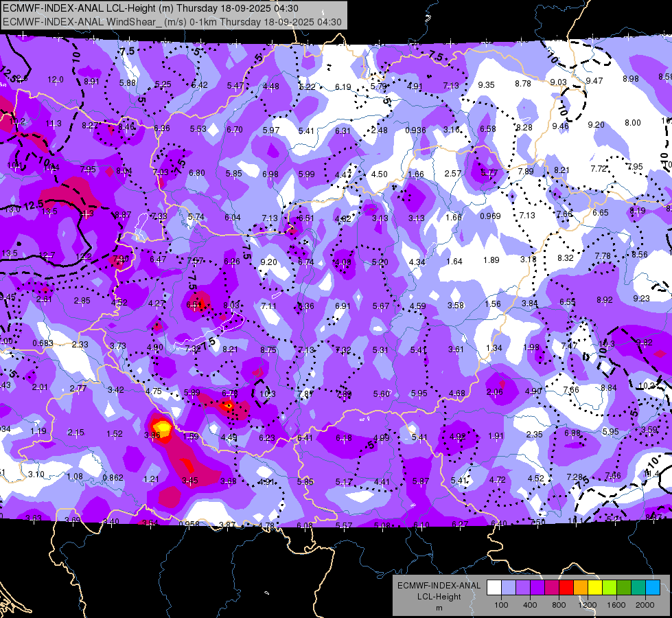Click the wind shear value 5.88
This screenshot has width=672, height=618.
128,83
